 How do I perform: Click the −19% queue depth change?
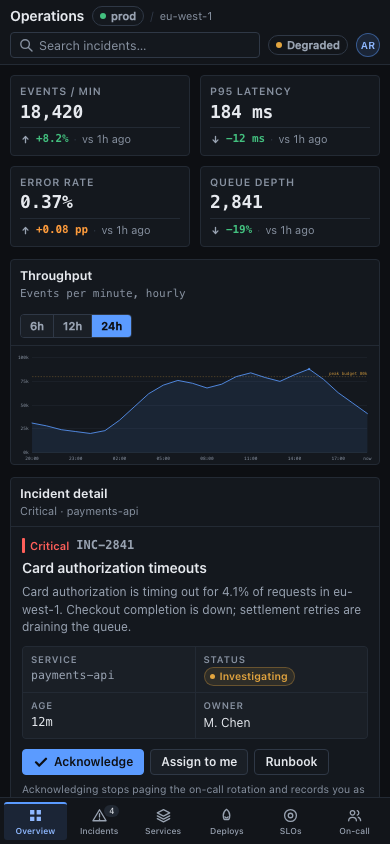pos(239,230)
